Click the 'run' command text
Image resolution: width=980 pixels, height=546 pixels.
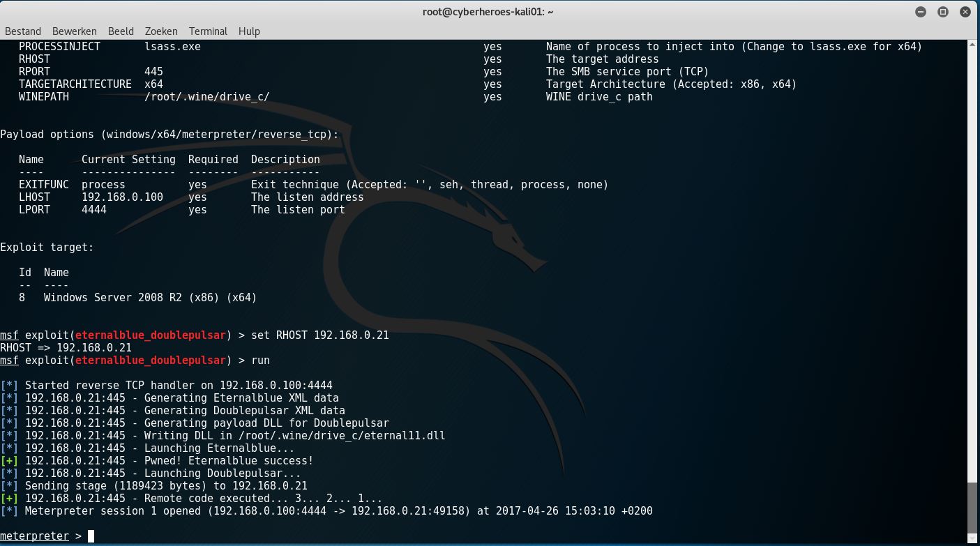(x=260, y=361)
